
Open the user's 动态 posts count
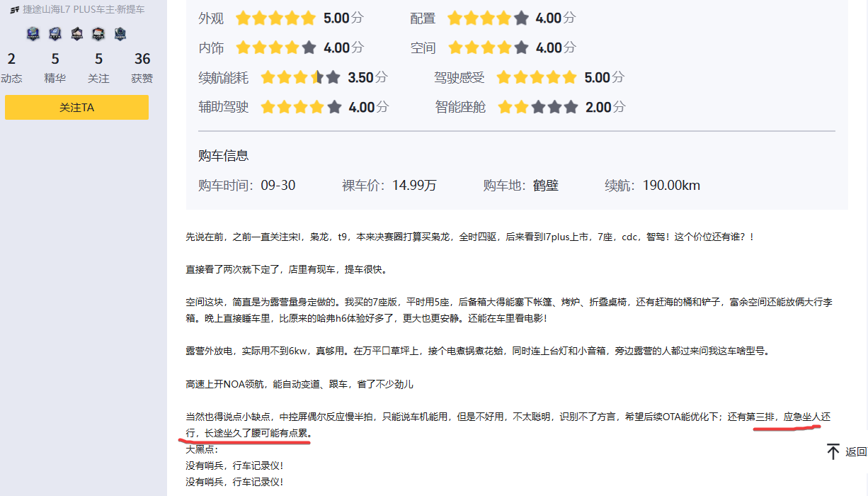pos(12,67)
